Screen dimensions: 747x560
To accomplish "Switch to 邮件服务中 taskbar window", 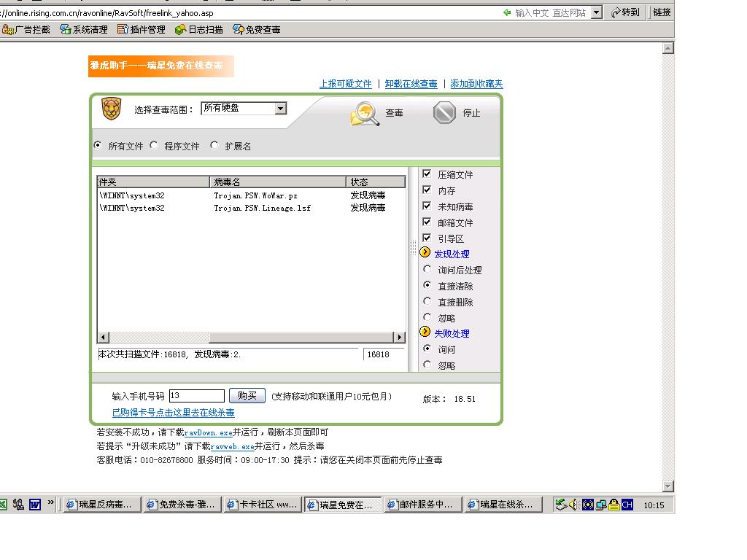I will (424, 505).
